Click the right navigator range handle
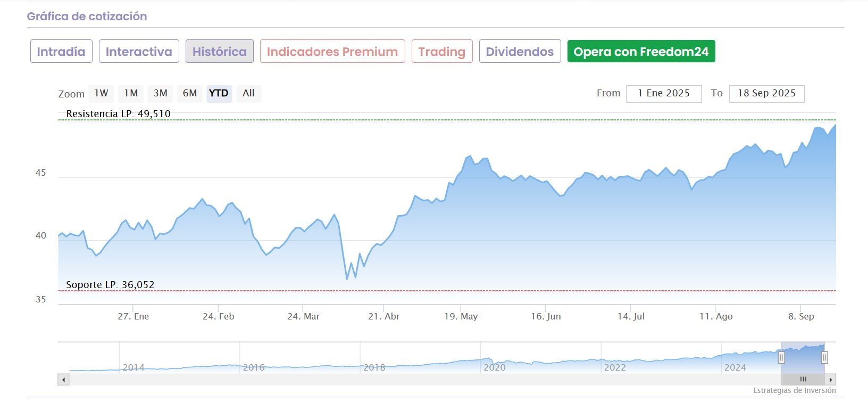This screenshot has width=868, height=410. pyautogui.click(x=824, y=357)
